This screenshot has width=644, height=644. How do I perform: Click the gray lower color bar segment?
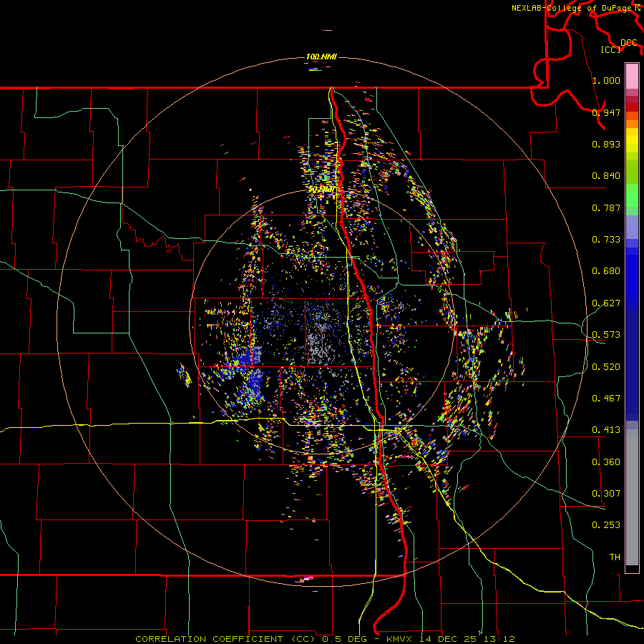tap(632, 497)
